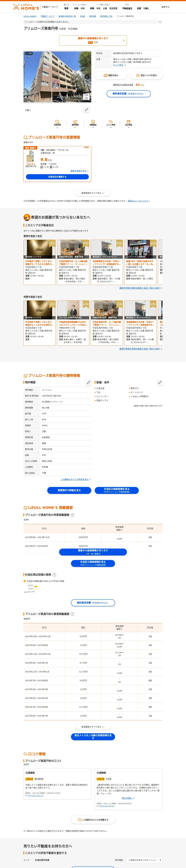Open 賃貸 in the top navigation
The width and height of the screenshot is (186, 868).
pos(66,8)
